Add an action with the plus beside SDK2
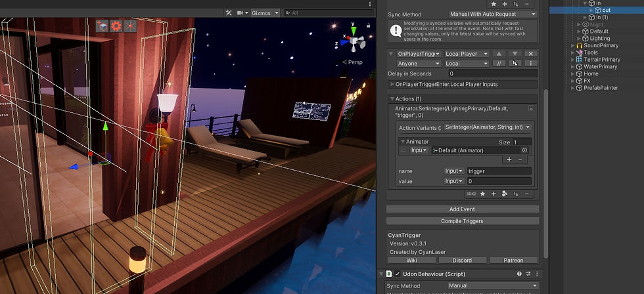The width and height of the screenshot is (644, 294). (494, 194)
